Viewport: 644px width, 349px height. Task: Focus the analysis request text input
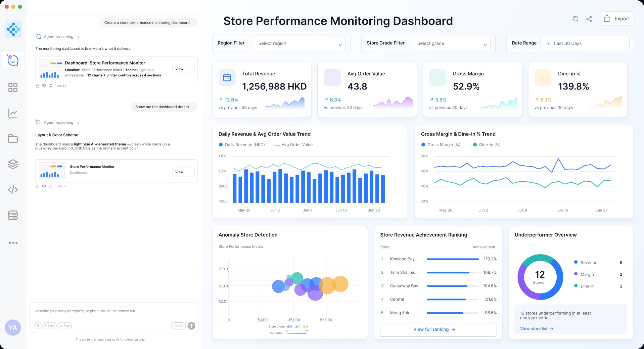(113, 311)
